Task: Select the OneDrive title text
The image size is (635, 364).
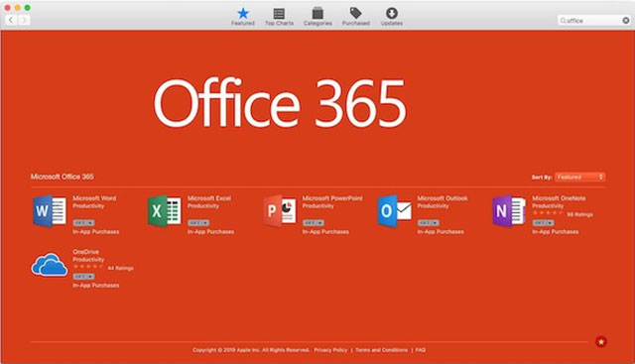Action: [x=86, y=252]
